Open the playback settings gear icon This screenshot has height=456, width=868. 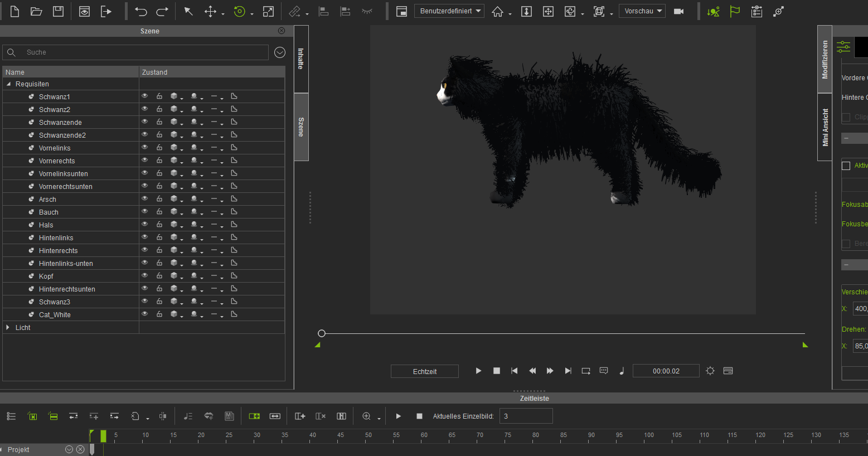(x=710, y=371)
